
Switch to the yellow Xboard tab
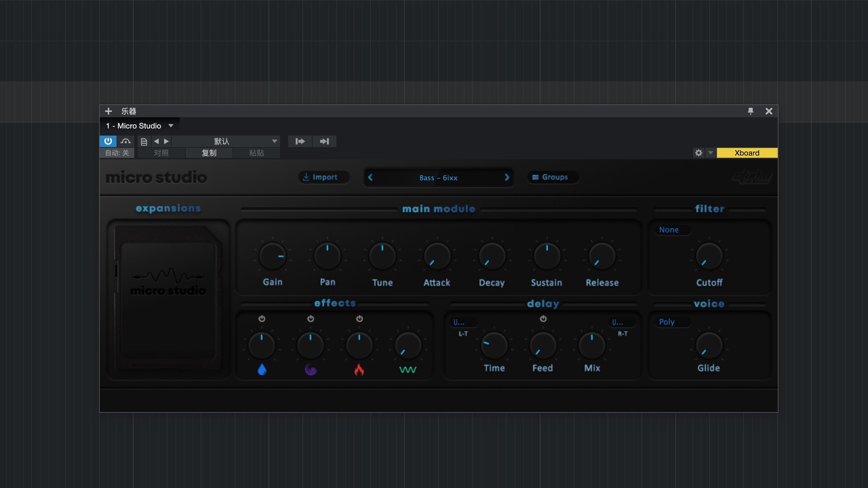tap(747, 153)
